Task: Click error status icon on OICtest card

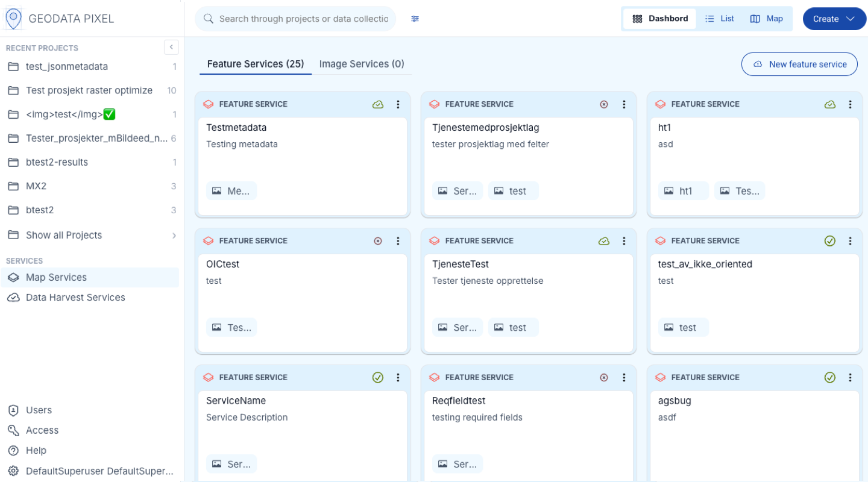Action: coord(378,241)
